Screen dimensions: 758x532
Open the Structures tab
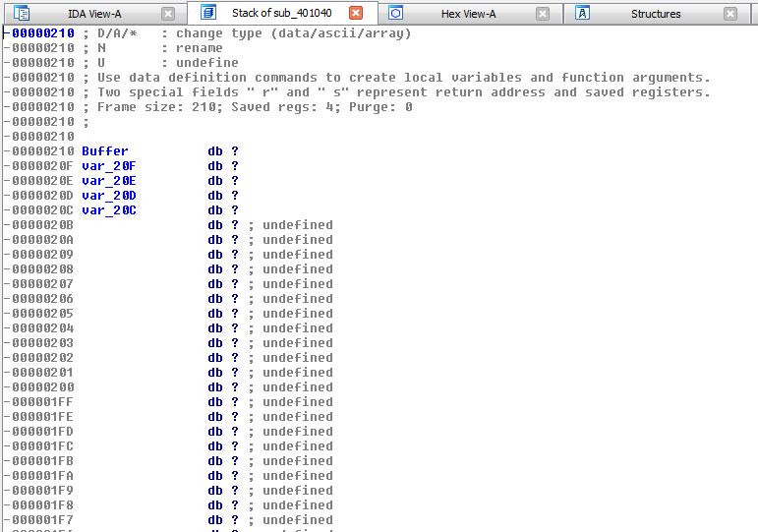[655, 14]
